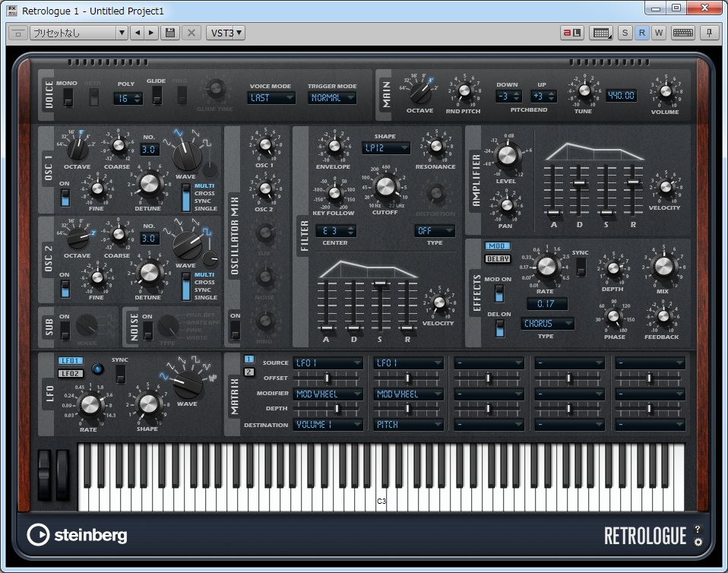Click the S side-chain toolbar button
This screenshot has height=573, width=728.
coord(625,33)
